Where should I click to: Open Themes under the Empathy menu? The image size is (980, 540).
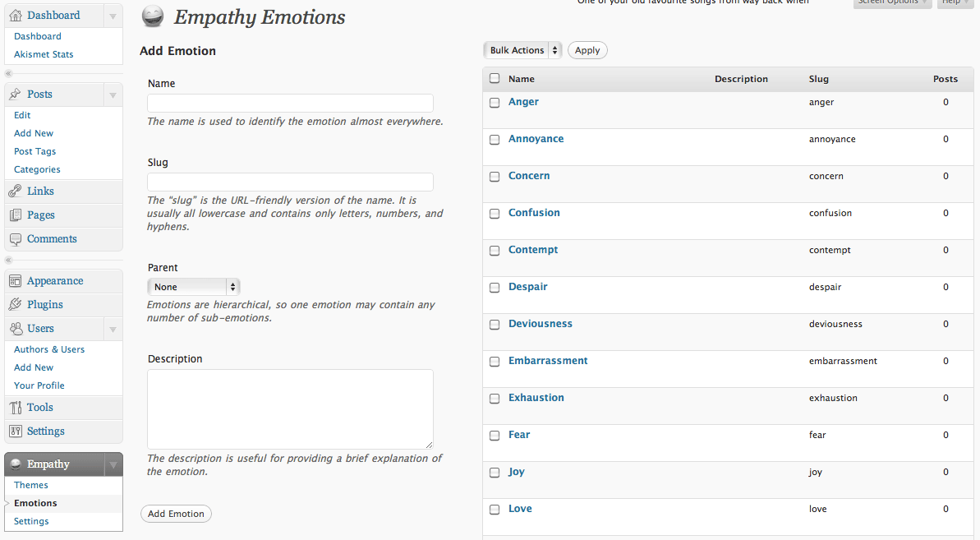(30, 485)
